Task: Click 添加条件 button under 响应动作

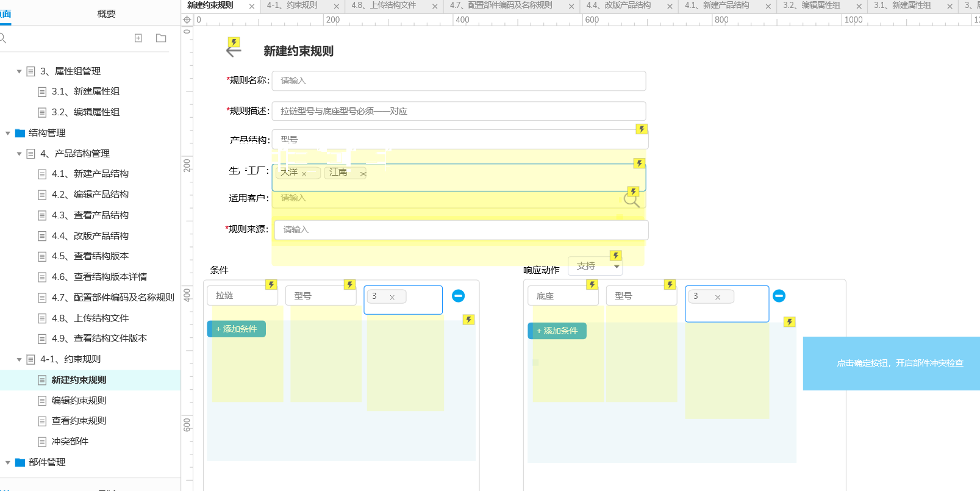Action: coord(557,331)
